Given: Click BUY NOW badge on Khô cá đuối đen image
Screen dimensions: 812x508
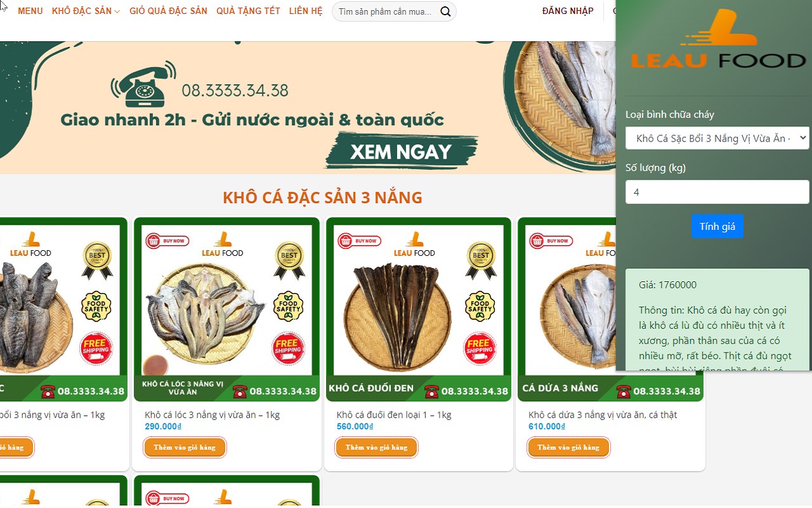Looking at the screenshot, I should (x=360, y=241).
